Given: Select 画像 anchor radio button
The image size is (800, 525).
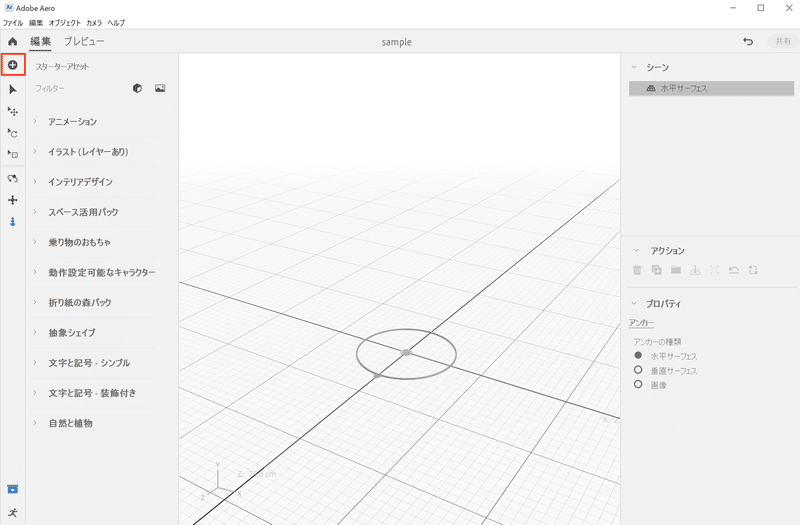Looking at the screenshot, I should coord(638,384).
